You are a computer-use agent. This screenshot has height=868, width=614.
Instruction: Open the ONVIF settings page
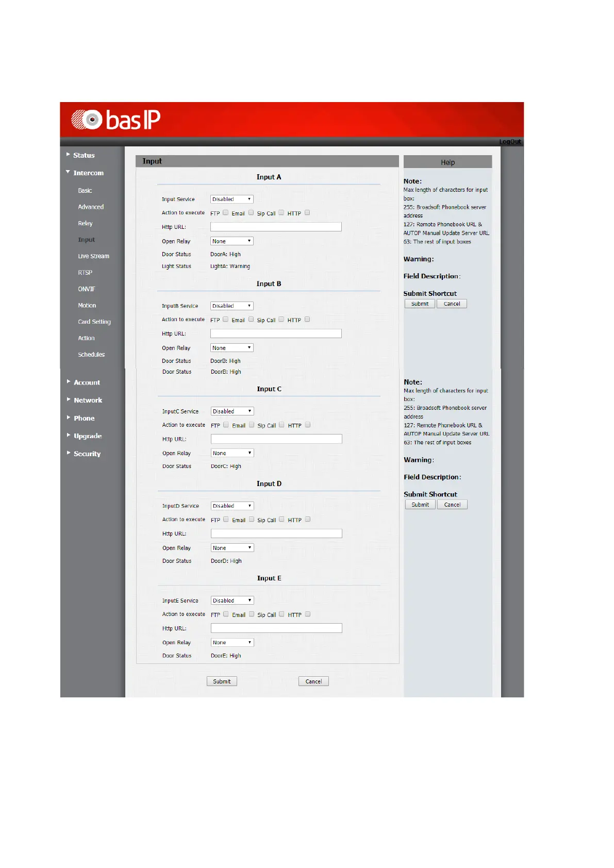click(x=86, y=289)
